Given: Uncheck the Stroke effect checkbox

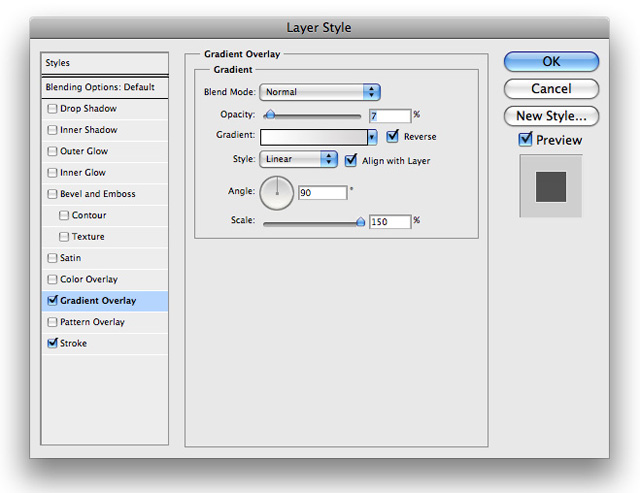Looking at the screenshot, I should [52, 343].
